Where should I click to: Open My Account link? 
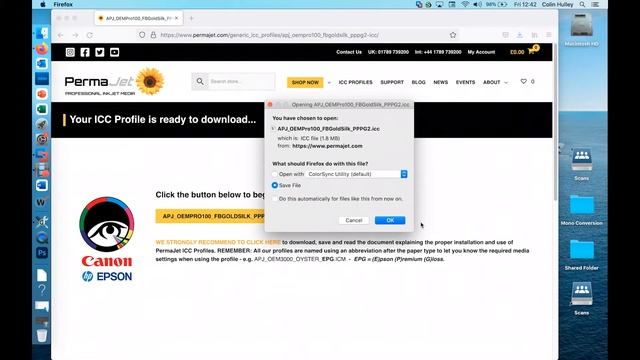coord(481,52)
